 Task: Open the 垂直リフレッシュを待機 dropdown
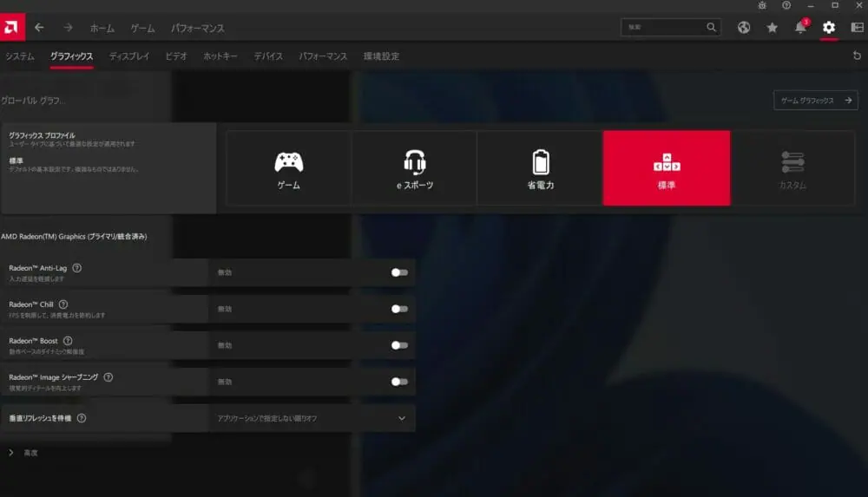click(312, 418)
